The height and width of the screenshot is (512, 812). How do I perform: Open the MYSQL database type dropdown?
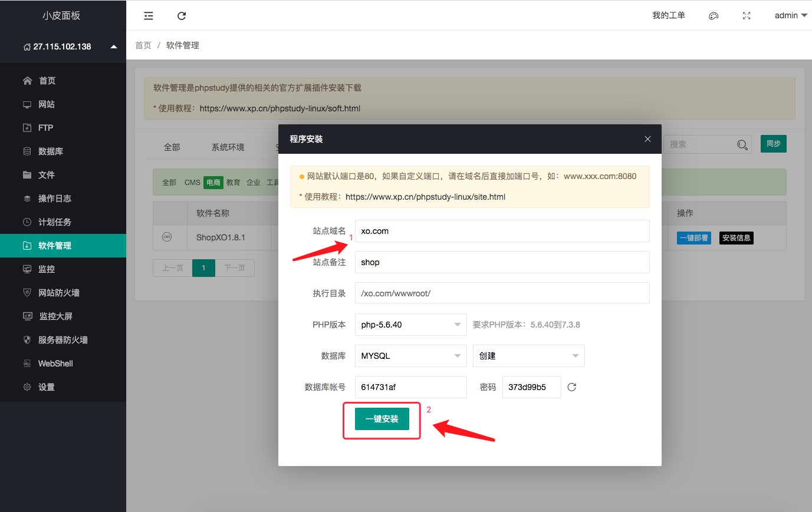(410, 356)
